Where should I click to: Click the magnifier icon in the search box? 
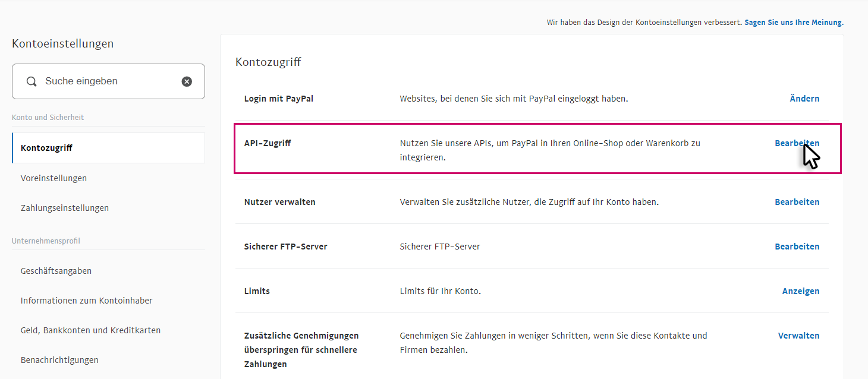(32, 81)
